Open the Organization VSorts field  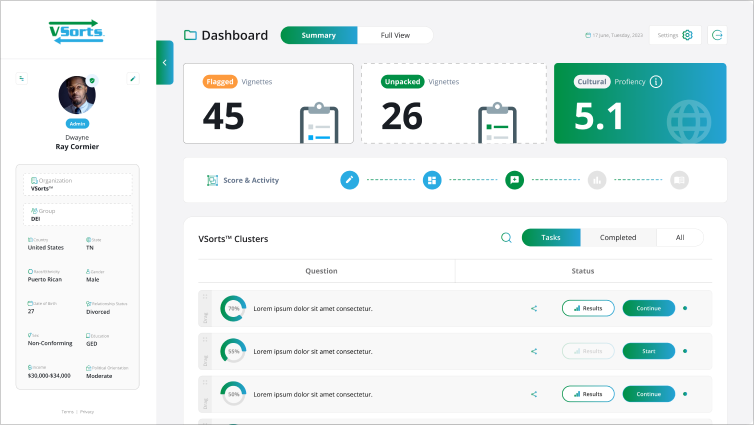[x=78, y=184]
